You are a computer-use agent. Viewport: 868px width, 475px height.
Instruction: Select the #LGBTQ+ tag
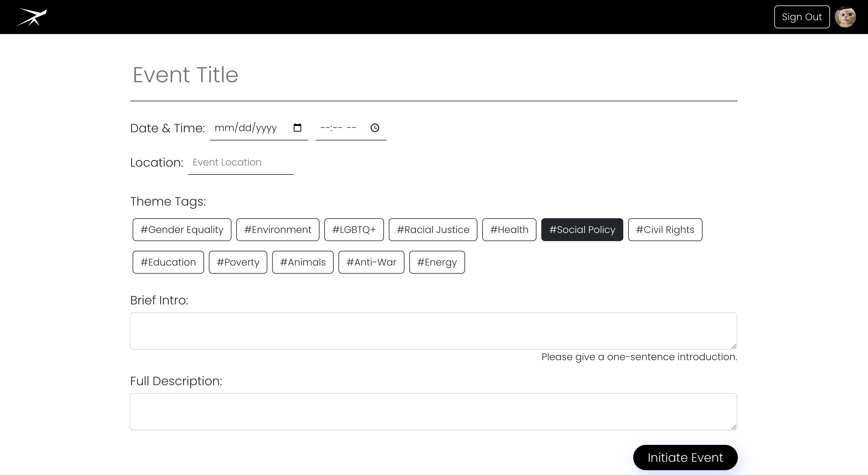(354, 230)
